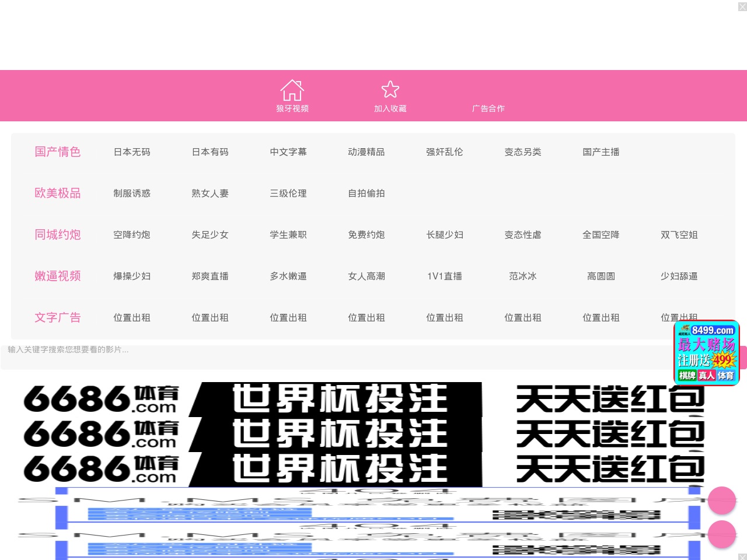This screenshot has height=560, width=747.
Task: Open the 三级伦理 category link
Action: point(288,193)
